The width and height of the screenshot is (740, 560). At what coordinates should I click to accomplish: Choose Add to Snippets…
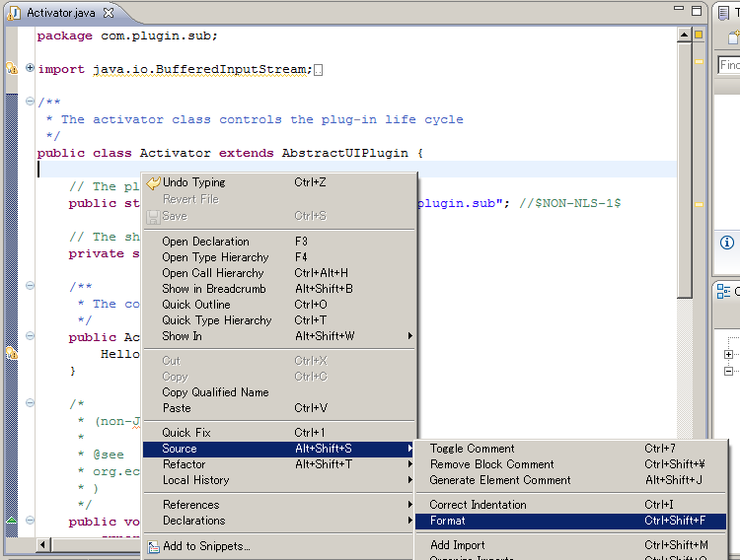(279, 546)
